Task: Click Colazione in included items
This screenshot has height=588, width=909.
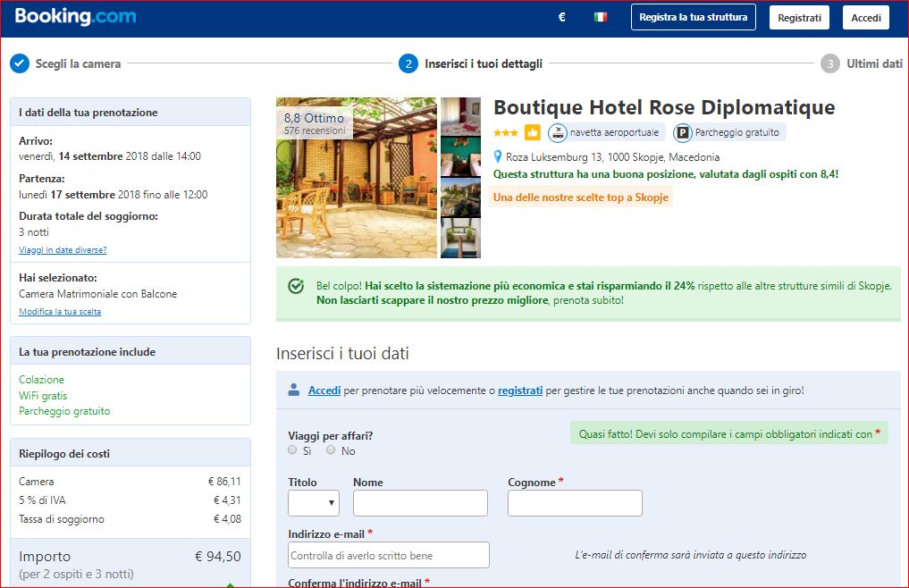Action: pyautogui.click(x=41, y=380)
